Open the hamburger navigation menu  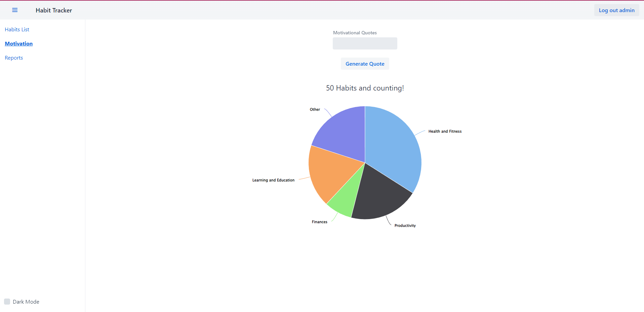pyautogui.click(x=15, y=10)
